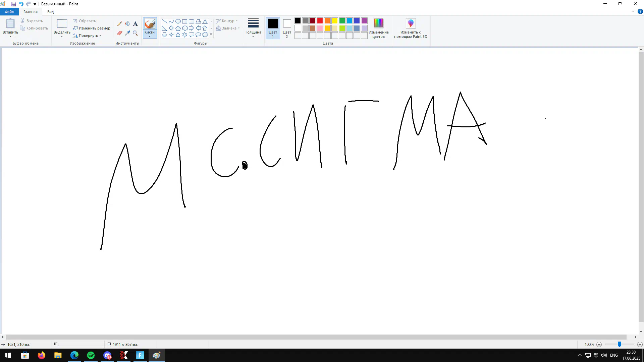Open the File (Файл) menu
644x362 pixels.
coord(9,12)
